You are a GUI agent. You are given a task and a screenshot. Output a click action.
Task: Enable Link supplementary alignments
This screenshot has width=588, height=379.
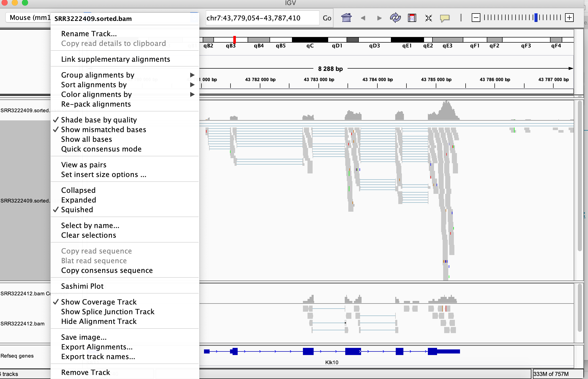click(116, 59)
